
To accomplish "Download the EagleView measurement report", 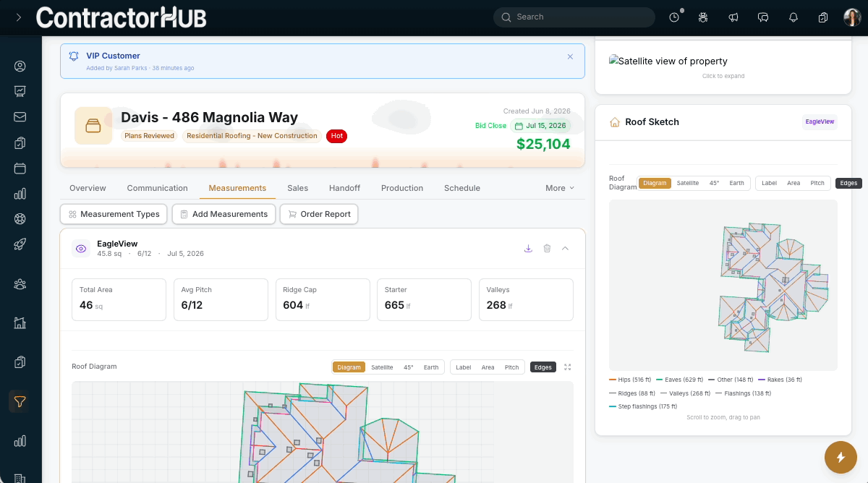I will tap(528, 248).
